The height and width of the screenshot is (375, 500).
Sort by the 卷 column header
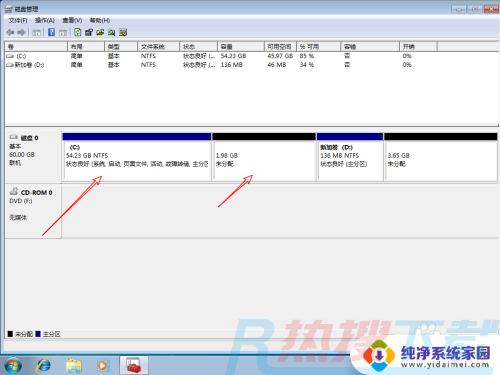coord(36,47)
